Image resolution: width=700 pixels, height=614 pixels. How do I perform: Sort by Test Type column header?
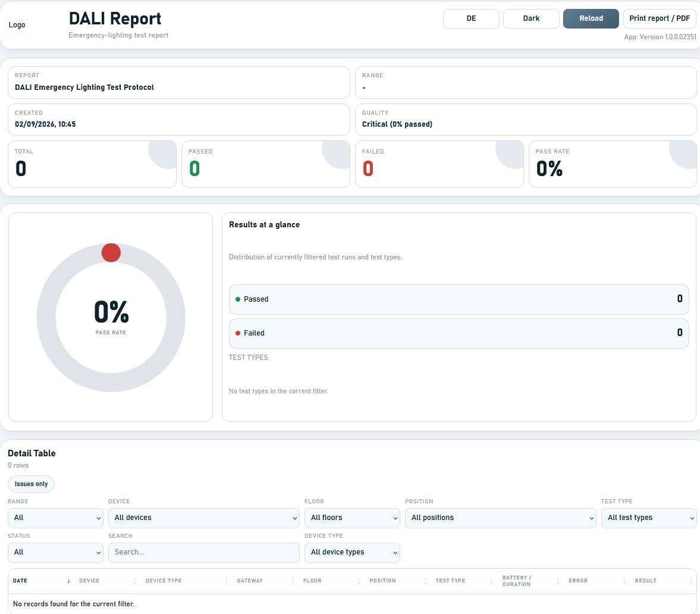[x=464, y=581]
